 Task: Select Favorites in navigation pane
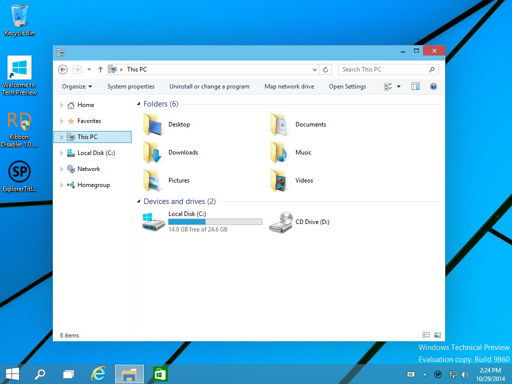pyautogui.click(x=89, y=121)
